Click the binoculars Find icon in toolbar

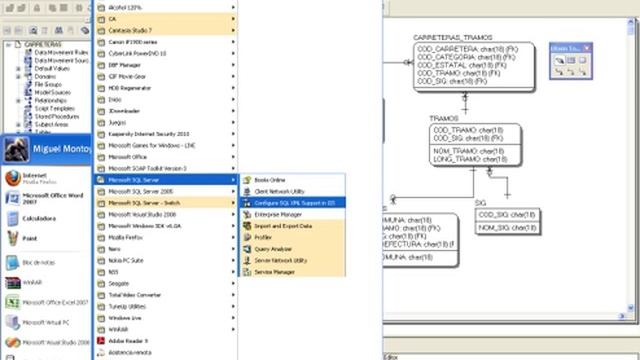coord(59,30)
